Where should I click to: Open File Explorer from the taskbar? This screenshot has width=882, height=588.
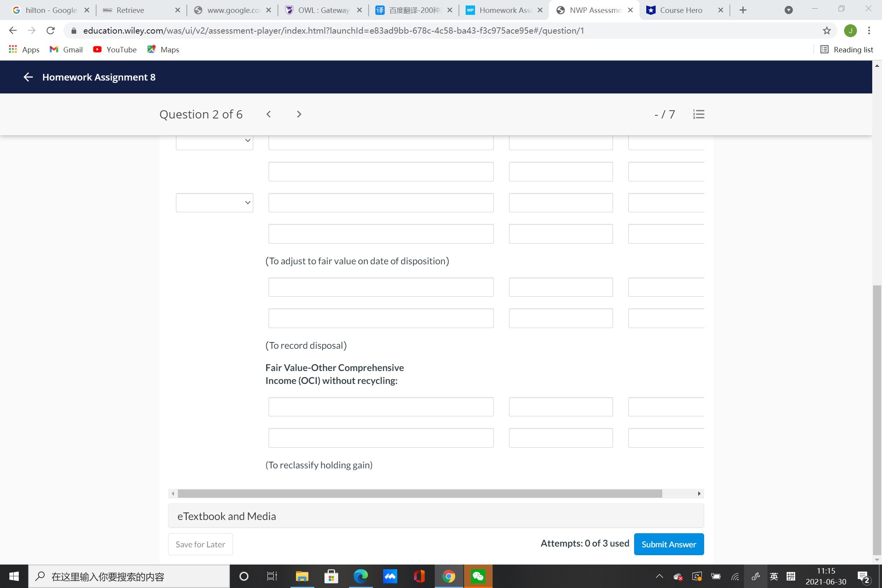tap(301, 576)
